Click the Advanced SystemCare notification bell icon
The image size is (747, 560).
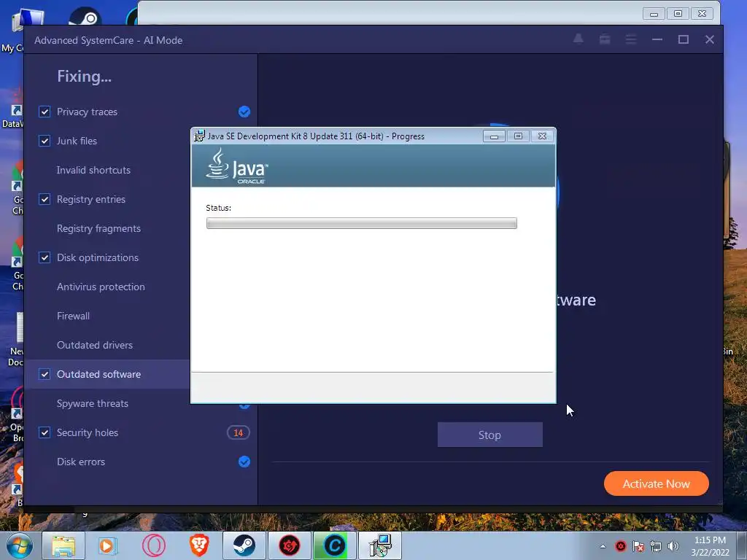click(578, 39)
